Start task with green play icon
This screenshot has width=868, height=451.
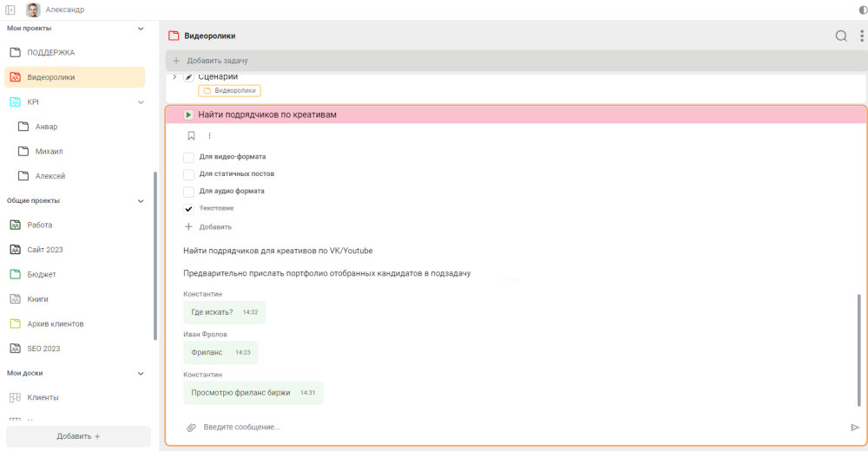188,114
